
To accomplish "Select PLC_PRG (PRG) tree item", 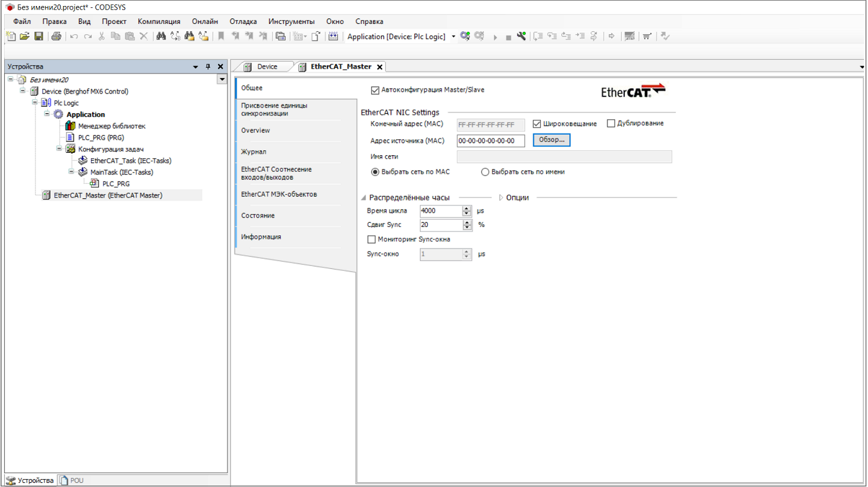I will (x=101, y=137).
